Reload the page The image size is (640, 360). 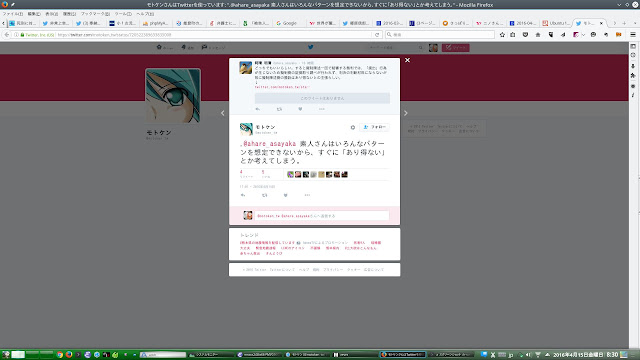[377, 35]
